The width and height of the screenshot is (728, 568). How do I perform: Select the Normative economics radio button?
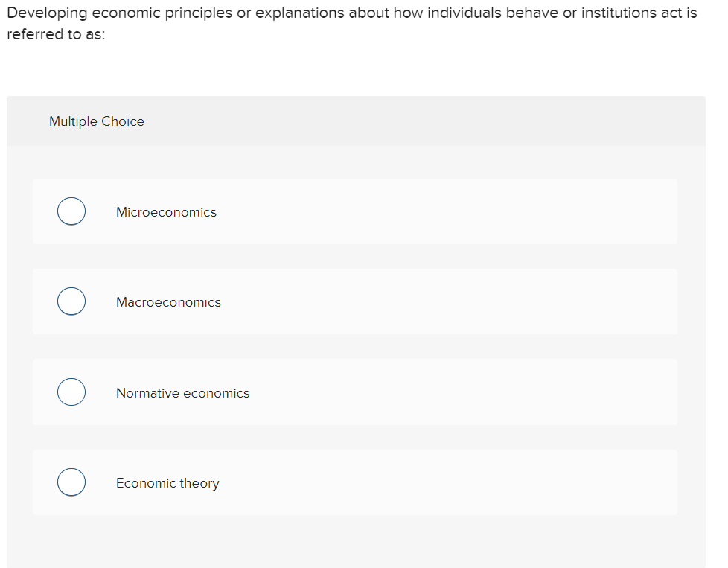71,392
